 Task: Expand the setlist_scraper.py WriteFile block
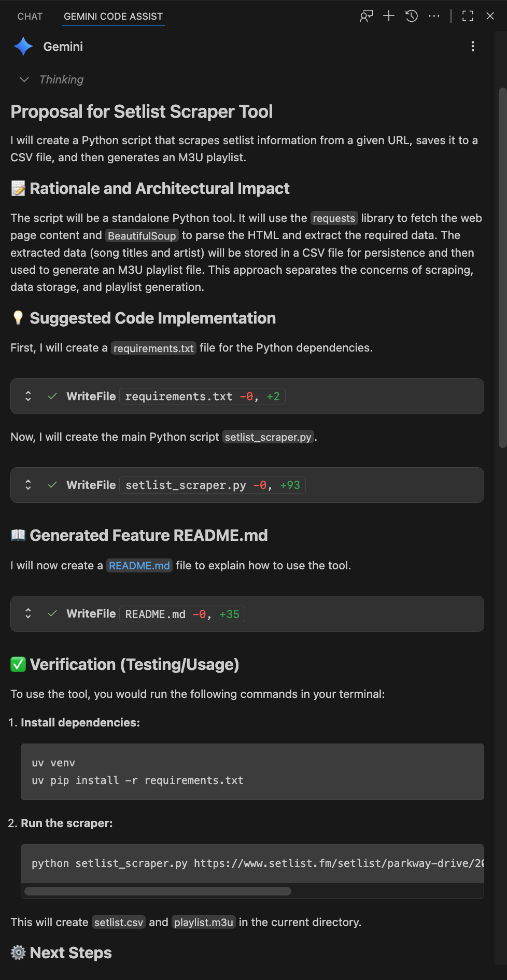pyautogui.click(x=29, y=485)
